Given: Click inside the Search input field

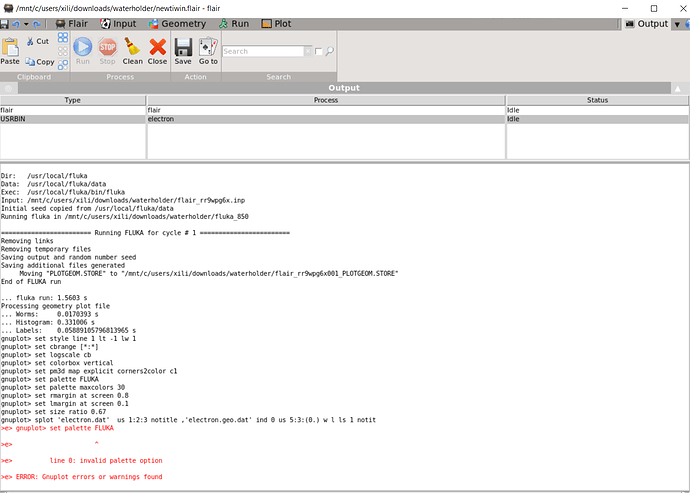Looking at the screenshot, I should pyautogui.click(x=263, y=52).
